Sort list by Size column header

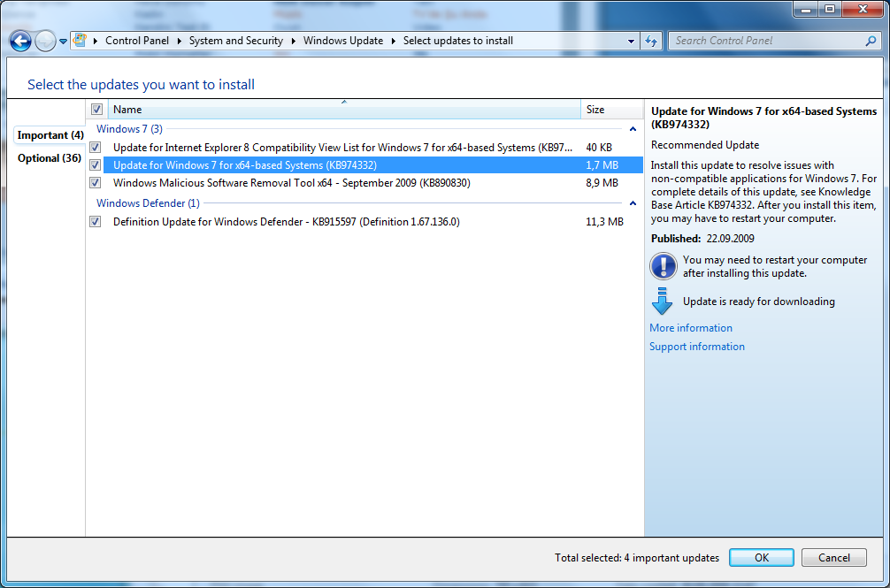pos(611,110)
